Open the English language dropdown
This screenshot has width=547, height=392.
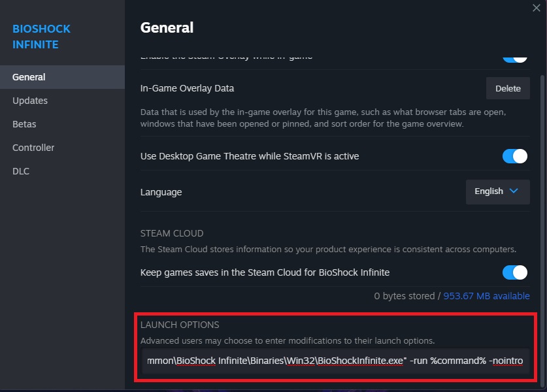tap(497, 191)
